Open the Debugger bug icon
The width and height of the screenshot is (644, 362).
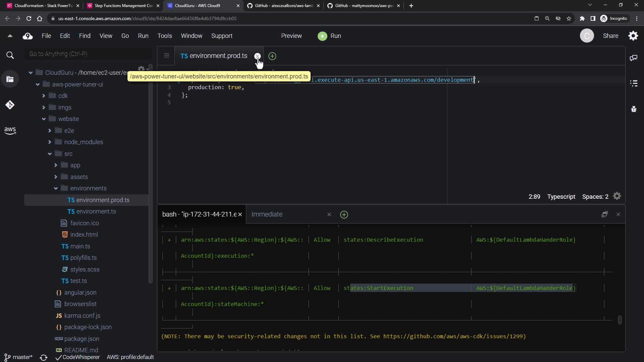[x=633, y=109]
